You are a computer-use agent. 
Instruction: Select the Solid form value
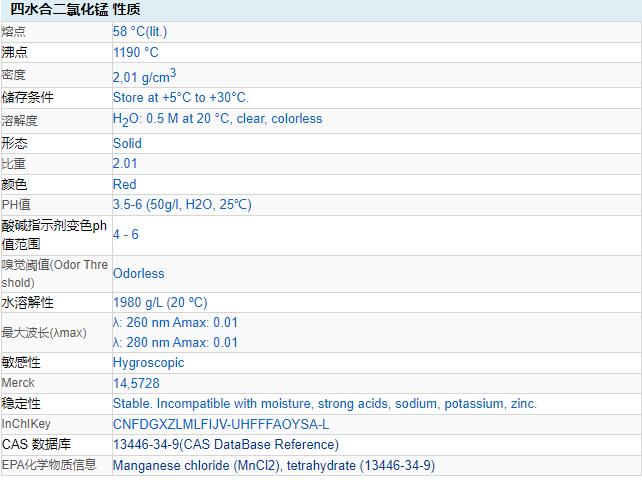click(x=127, y=143)
